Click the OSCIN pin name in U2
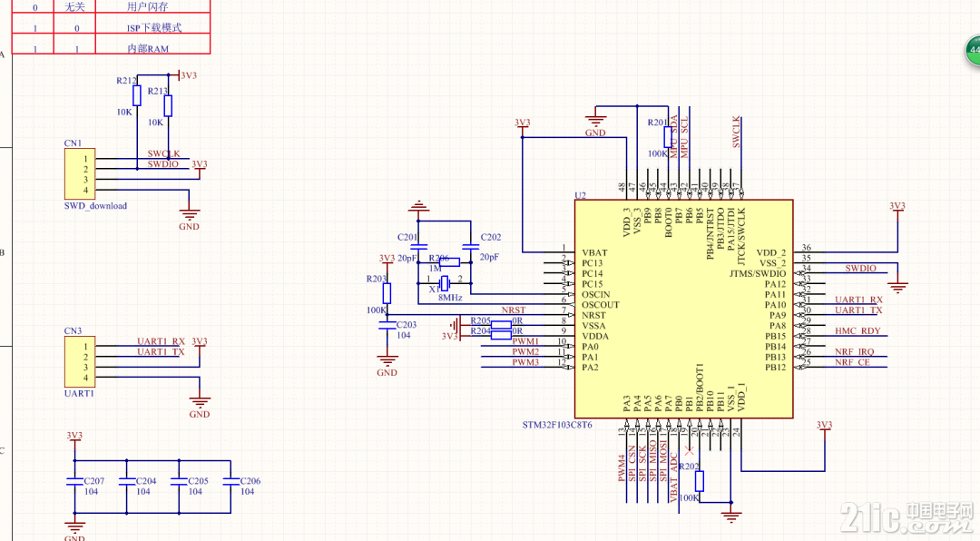 click(595, 295)
